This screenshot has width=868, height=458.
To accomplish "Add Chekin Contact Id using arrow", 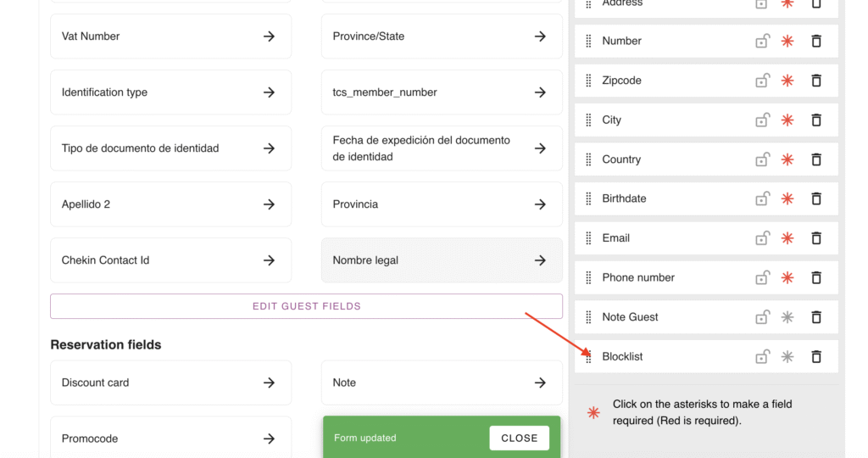I will (x=269, y=260).
